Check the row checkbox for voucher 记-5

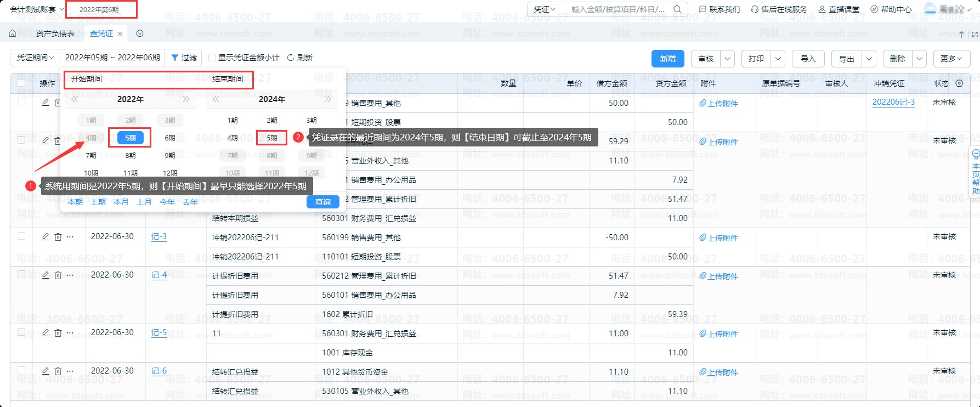(x=21, y=332)
